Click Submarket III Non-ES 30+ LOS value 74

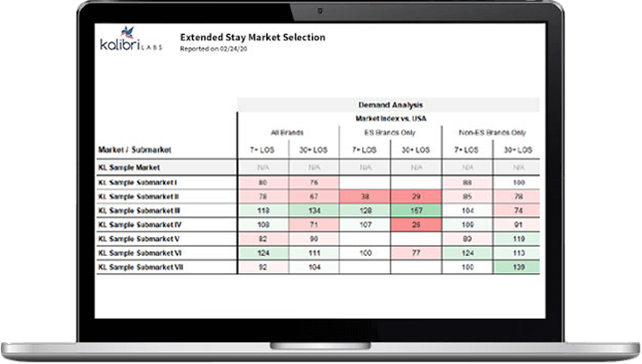[x=518, y=211]
